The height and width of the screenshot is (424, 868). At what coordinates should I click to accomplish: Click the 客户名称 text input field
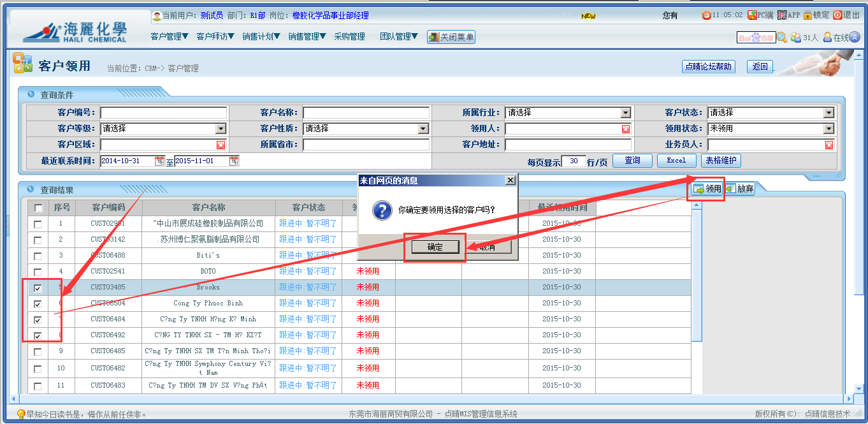click(x=366, y=113)
